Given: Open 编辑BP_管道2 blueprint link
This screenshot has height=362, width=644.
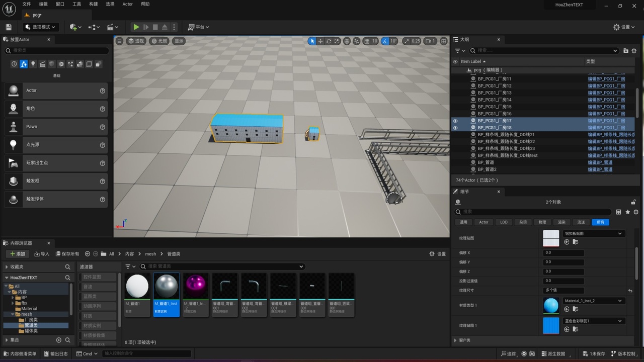Looking at the screenshot, I should 600,169.
